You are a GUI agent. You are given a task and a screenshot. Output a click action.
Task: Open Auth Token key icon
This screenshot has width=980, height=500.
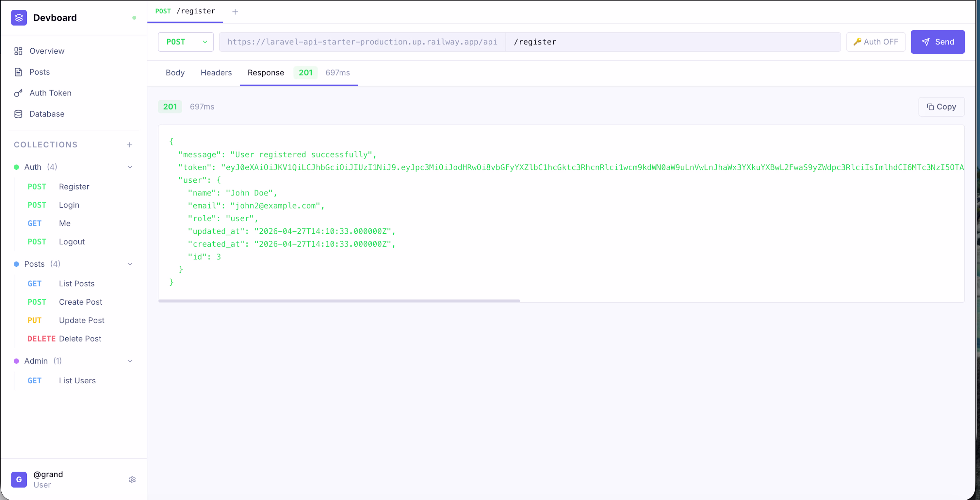click(18, 93)
